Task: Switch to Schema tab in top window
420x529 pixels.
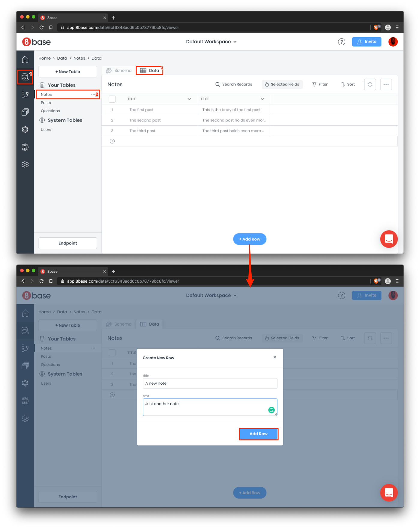Action: coord(119,71)
